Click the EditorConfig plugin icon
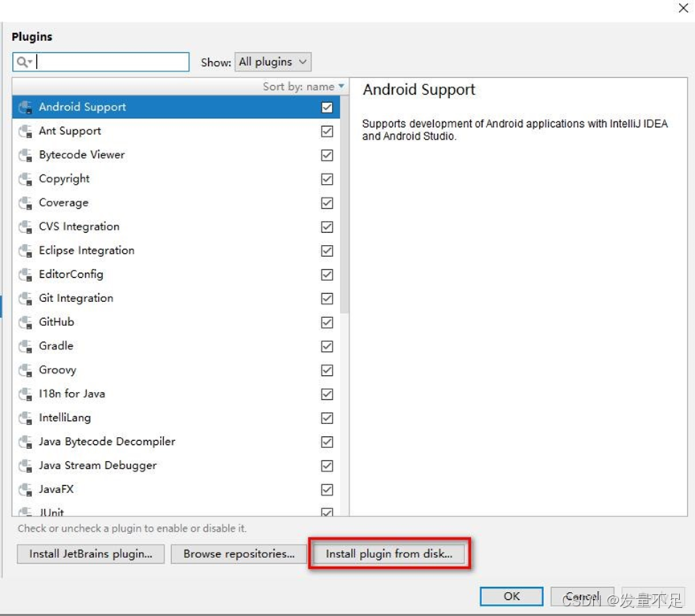Viewport: 695px width, 616px height. 25,275
